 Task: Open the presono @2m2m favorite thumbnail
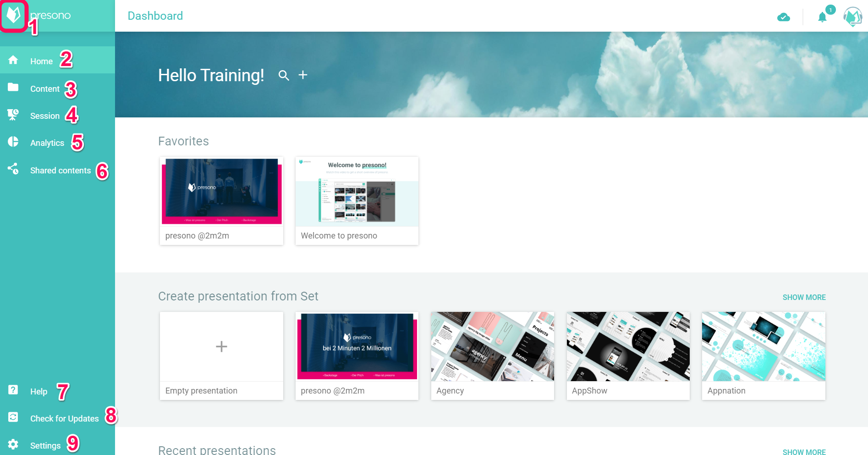tap(221, 191)
